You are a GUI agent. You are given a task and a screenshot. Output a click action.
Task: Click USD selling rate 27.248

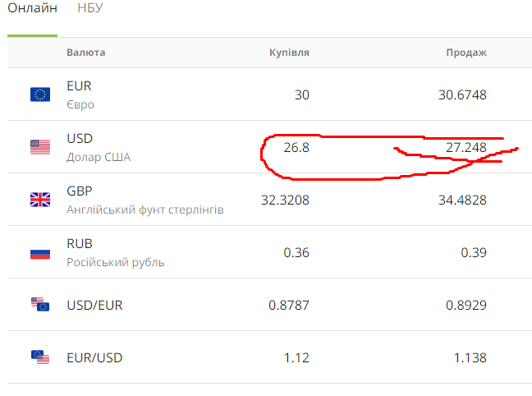coord(466,147)
